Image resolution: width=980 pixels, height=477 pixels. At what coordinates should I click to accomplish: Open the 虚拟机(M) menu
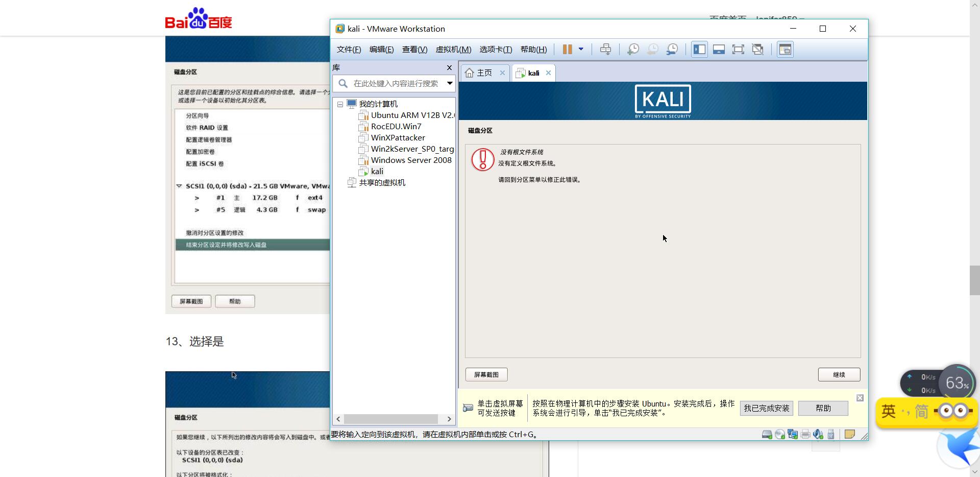[x=453, y=50]
